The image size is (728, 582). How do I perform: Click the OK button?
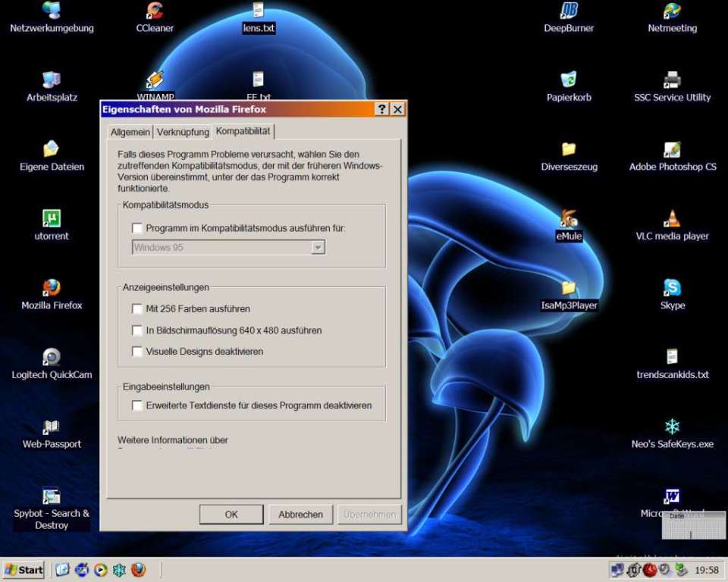tap(231, 515)
